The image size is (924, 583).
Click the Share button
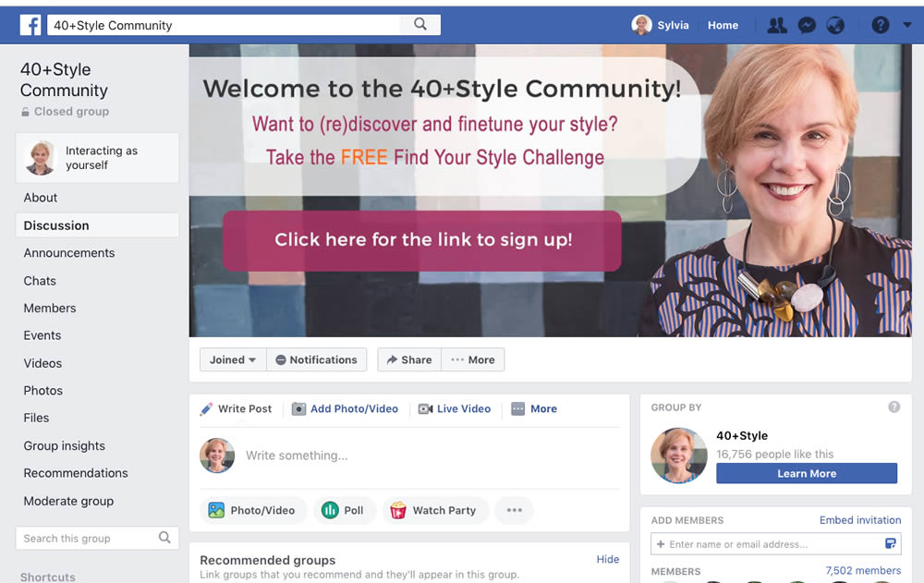(409, 359)
